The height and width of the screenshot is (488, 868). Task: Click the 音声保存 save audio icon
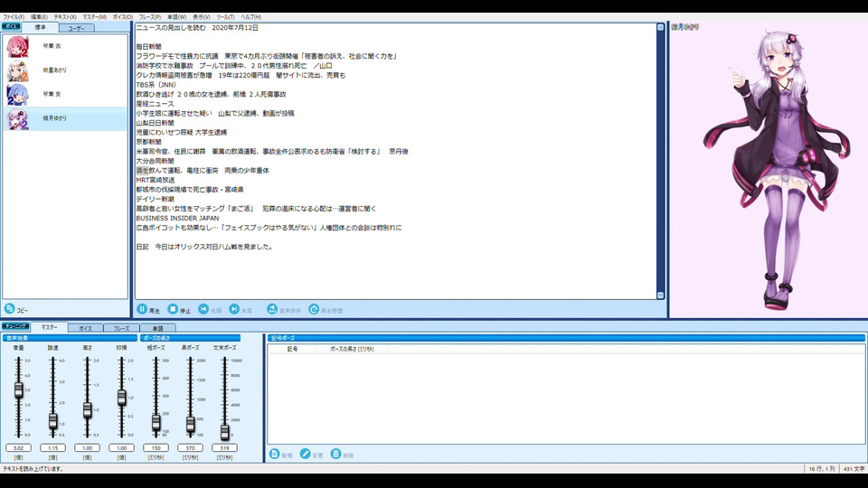tap(272, 309)
